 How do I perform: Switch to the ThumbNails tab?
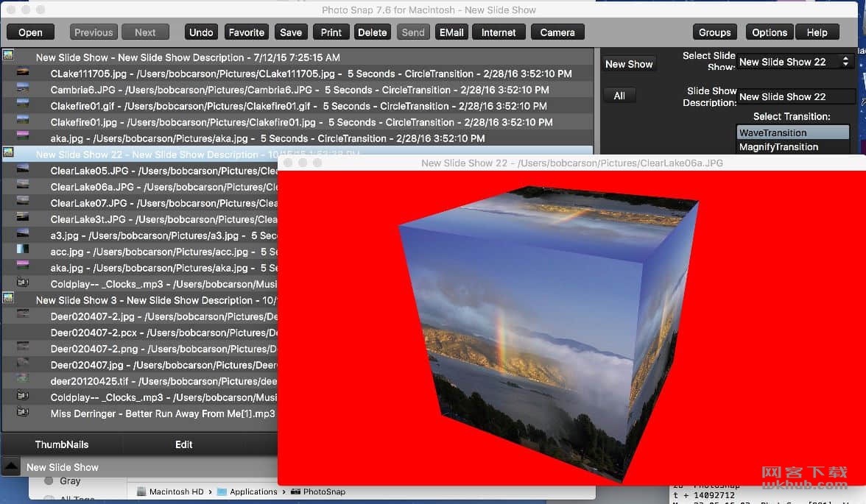click(x=61, y=444)
